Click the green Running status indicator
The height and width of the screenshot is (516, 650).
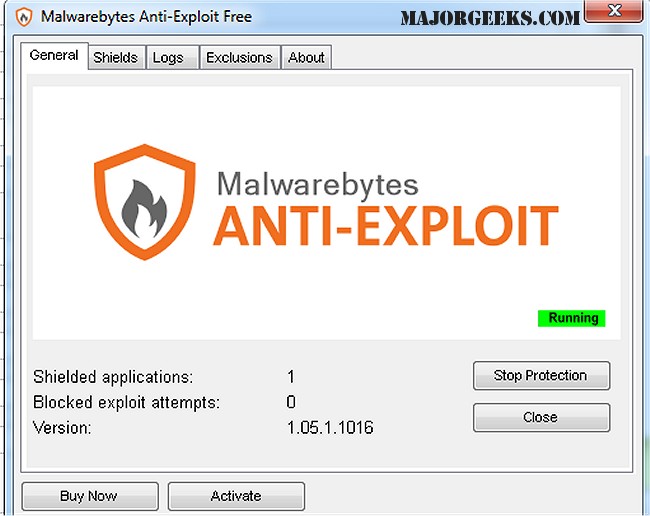tap(571, 318)
